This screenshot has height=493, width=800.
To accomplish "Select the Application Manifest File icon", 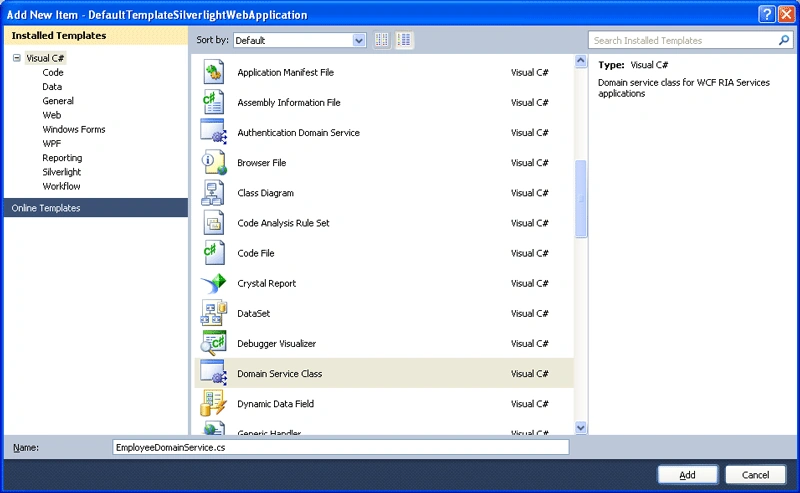I will pos(213,72).
